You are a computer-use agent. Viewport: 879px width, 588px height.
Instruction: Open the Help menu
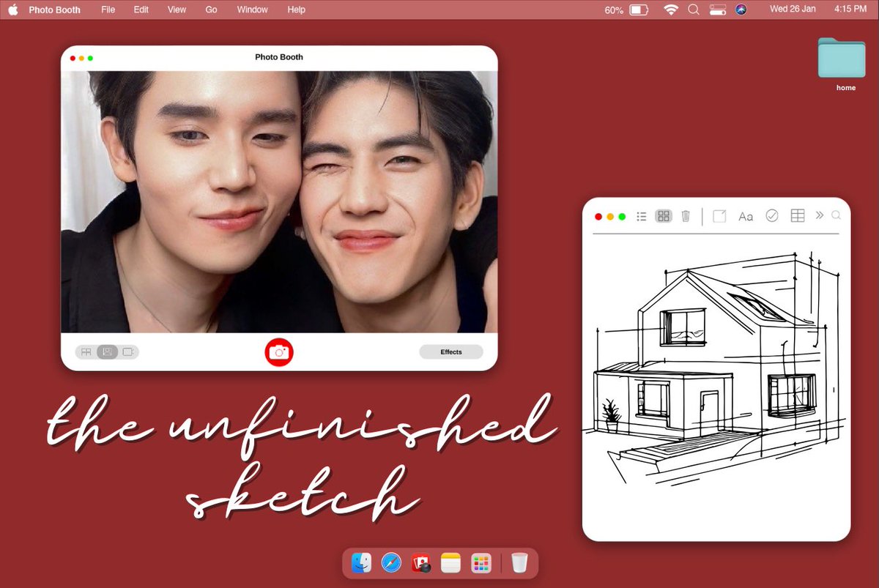[x=297, y=10]
